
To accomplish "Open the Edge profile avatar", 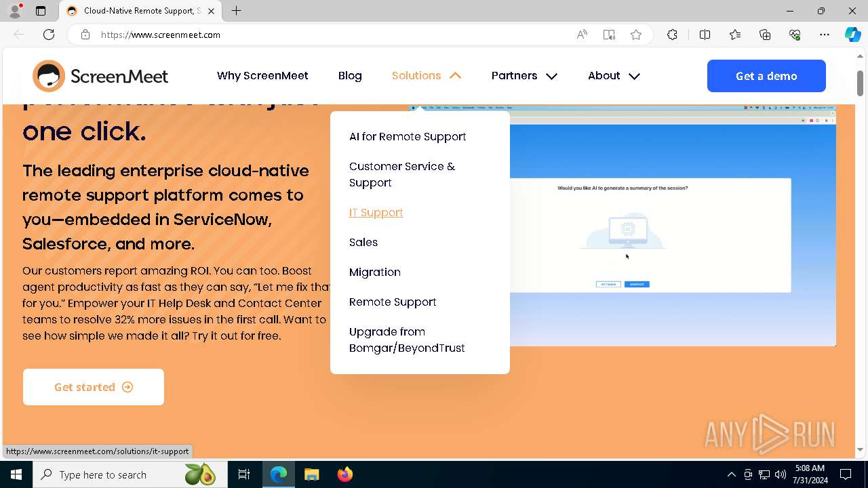I will 15,11.
